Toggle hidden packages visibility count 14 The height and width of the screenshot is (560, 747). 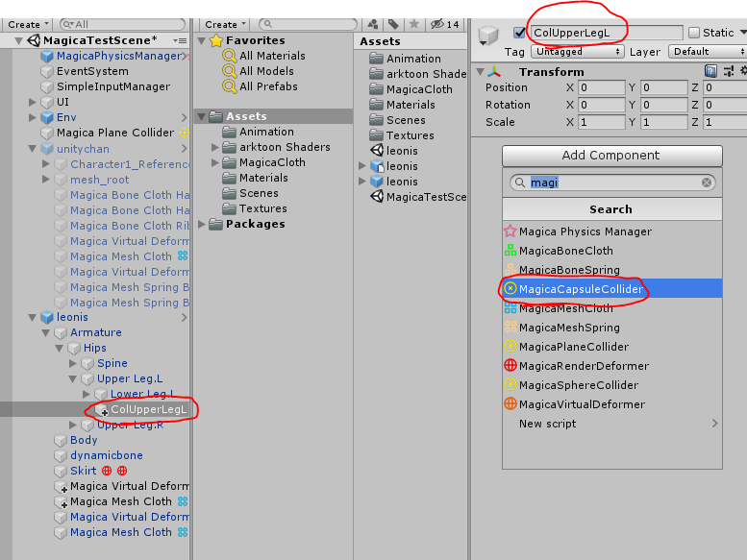click(x=444, y=24)
